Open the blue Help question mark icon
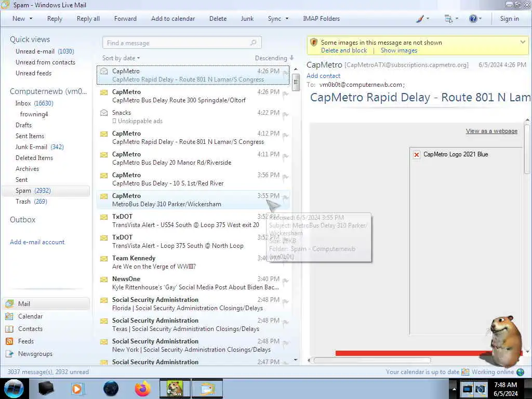This screenshot has width=532, height=399. [x=473, y=19]
